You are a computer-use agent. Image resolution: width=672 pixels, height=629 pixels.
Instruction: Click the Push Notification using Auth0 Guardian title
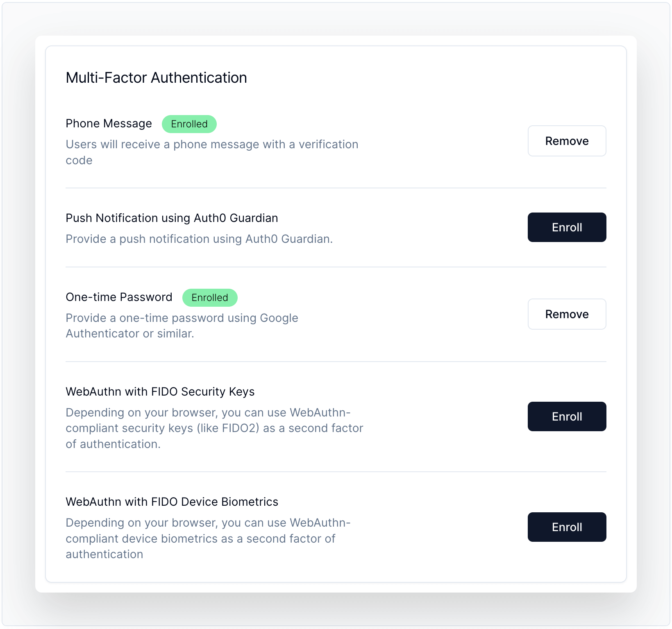click(x=172, y=218)
